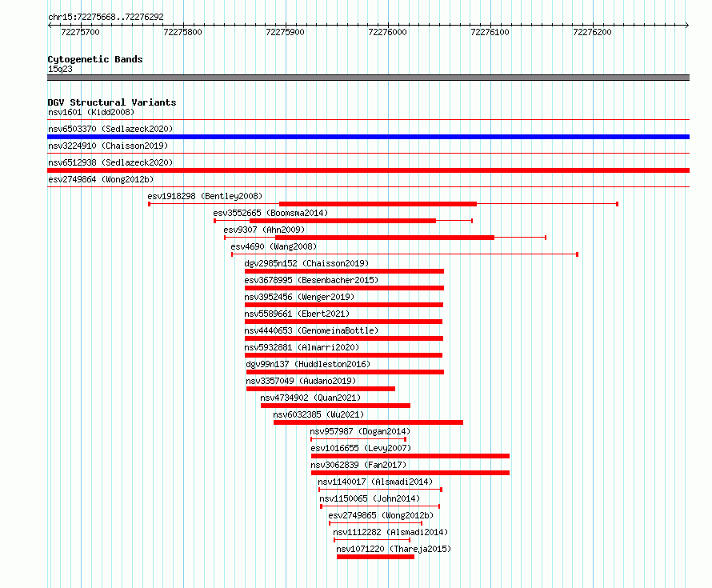
Task: Click esv3552665 (Boomsma2014) label
Action: pos(270,213)
